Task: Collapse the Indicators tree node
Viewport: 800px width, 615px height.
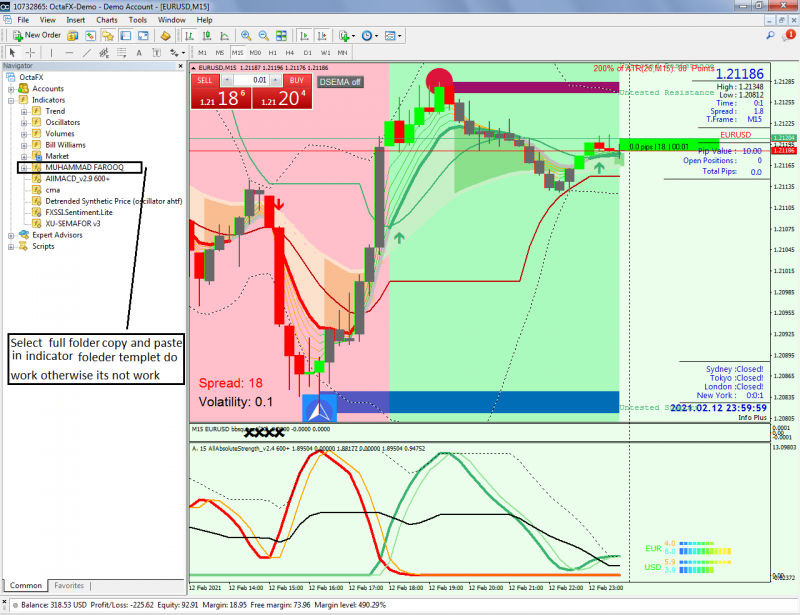Action: click(11, 100)
